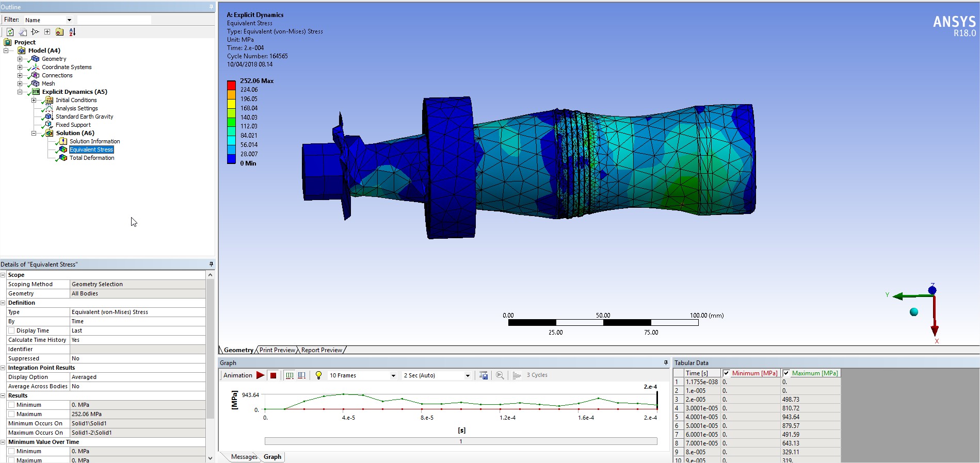Viewport: 980px width, 463px height.
Task: Expand the Initial Conditions node
Action: [34, 100]
